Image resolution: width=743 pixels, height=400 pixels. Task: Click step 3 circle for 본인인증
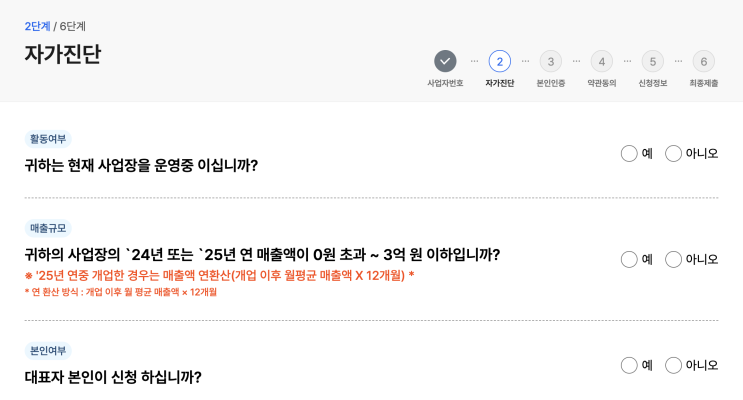click(x=550, y=61)
